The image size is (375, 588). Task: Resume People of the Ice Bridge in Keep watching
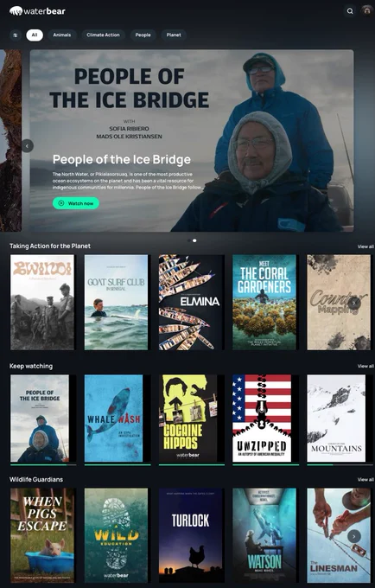pyautogui.click(x=40, y=419)
